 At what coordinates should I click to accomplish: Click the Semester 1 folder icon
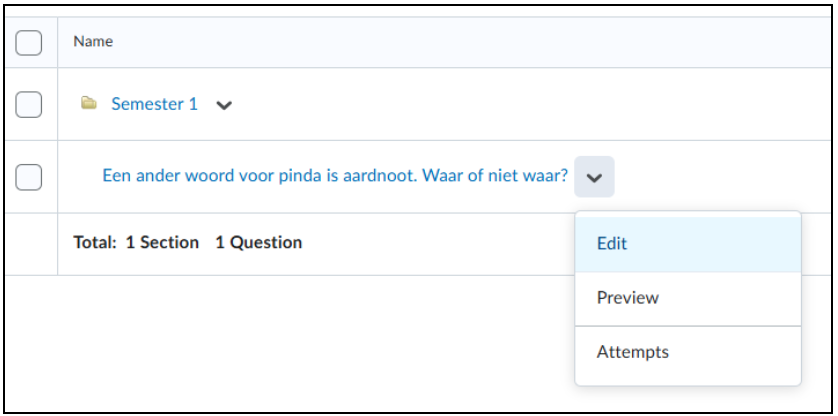(x=89, y=103)
